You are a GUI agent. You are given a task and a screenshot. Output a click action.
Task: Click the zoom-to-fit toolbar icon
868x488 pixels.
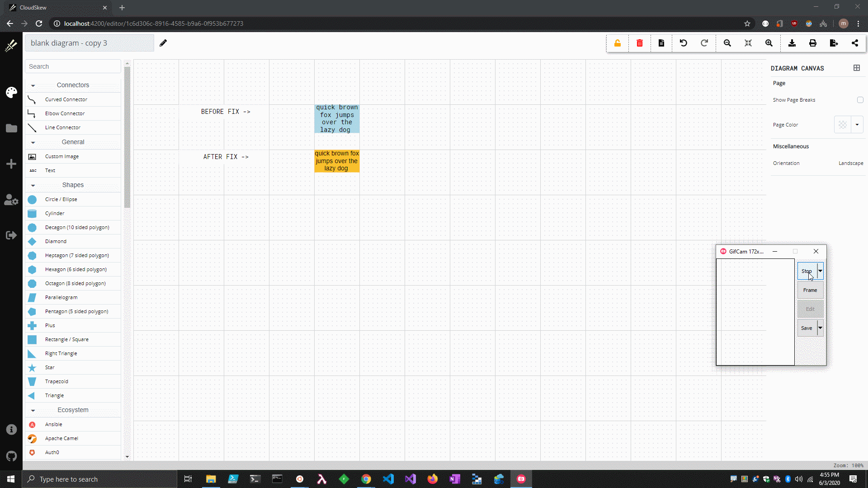tap(748, 43)
